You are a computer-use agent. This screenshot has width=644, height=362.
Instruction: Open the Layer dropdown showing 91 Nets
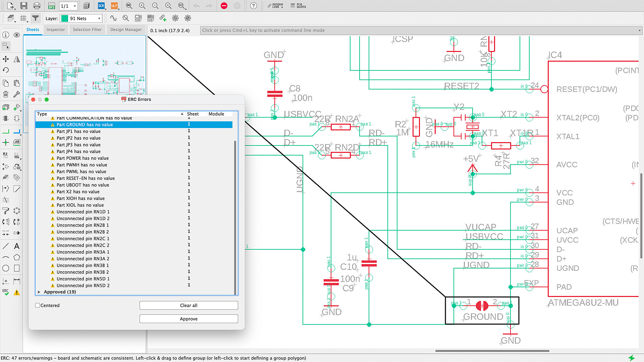pyautogui.click(x=81, y=18)
